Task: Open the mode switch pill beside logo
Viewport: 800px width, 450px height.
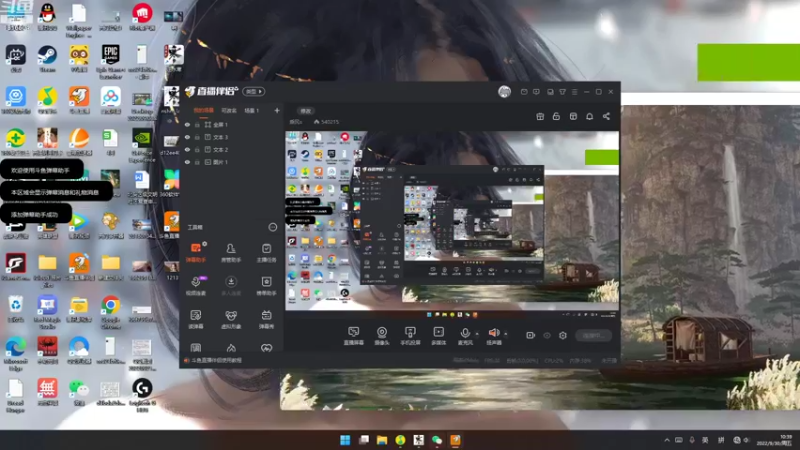Action: (254, 91)
